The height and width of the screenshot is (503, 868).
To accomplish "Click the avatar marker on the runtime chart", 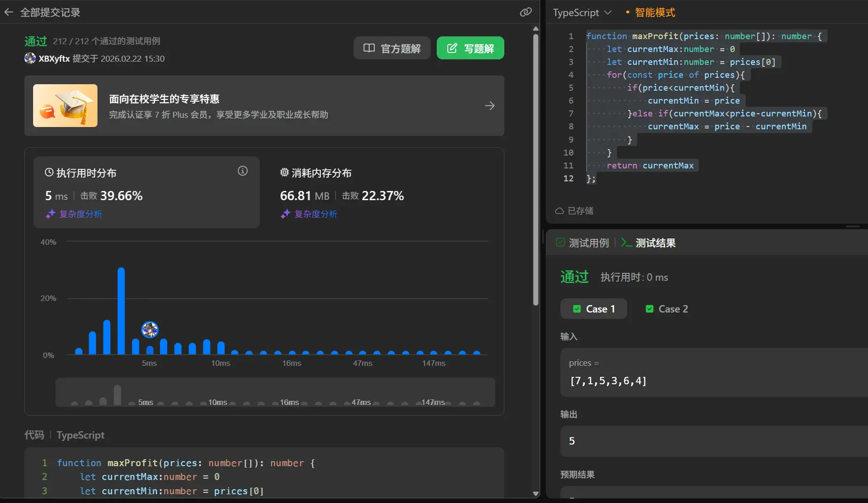I will coord(150,330).
